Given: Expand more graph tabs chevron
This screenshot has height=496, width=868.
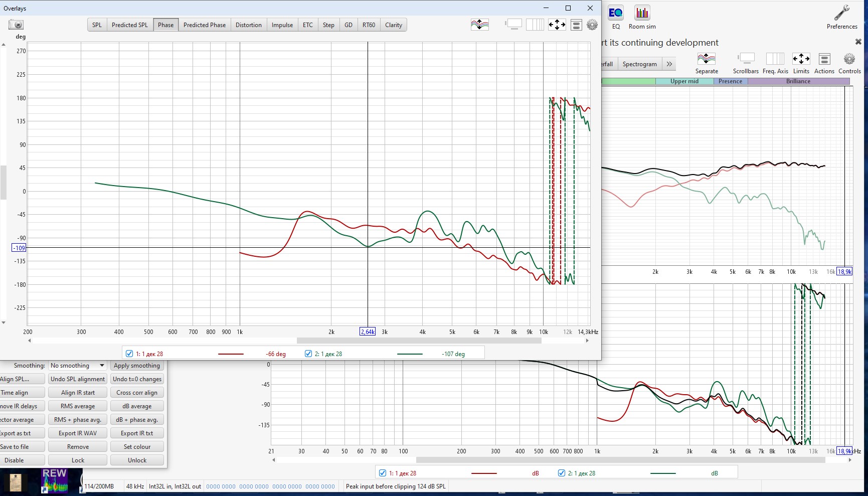Looking at the screenshot, I should pyautogui.click(x=669, y=64).
